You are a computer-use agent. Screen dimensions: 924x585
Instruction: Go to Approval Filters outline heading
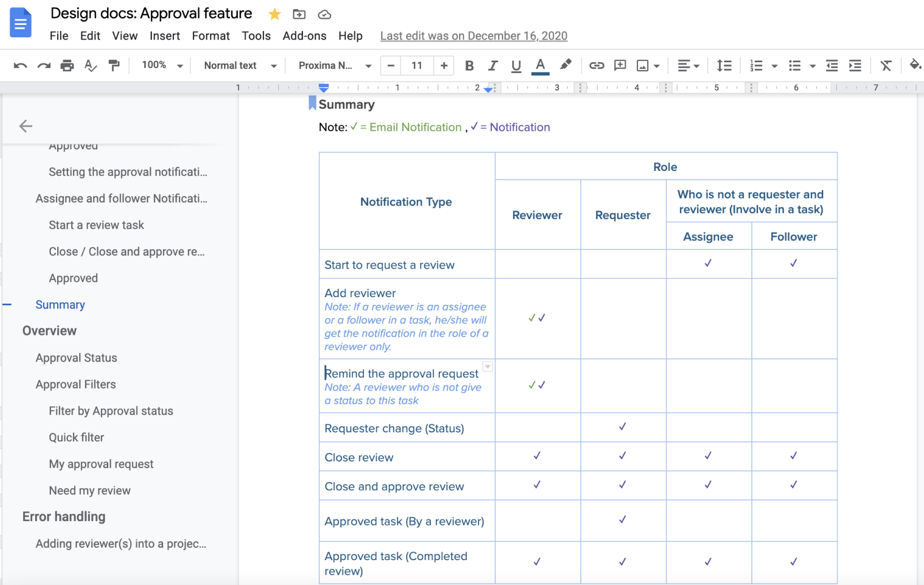pos(76,384)
